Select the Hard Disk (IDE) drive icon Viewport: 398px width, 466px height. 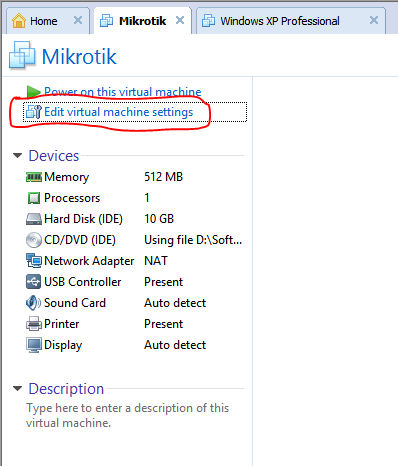(x=34, y=219)
